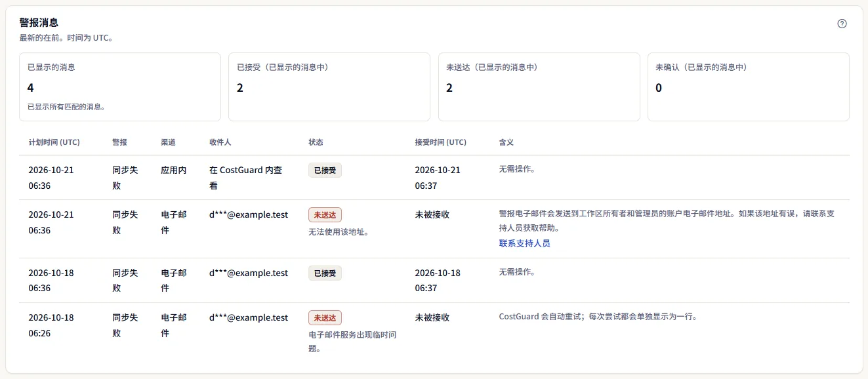Select the planned time "2026-10-18 06:36"

pos(51,281)
